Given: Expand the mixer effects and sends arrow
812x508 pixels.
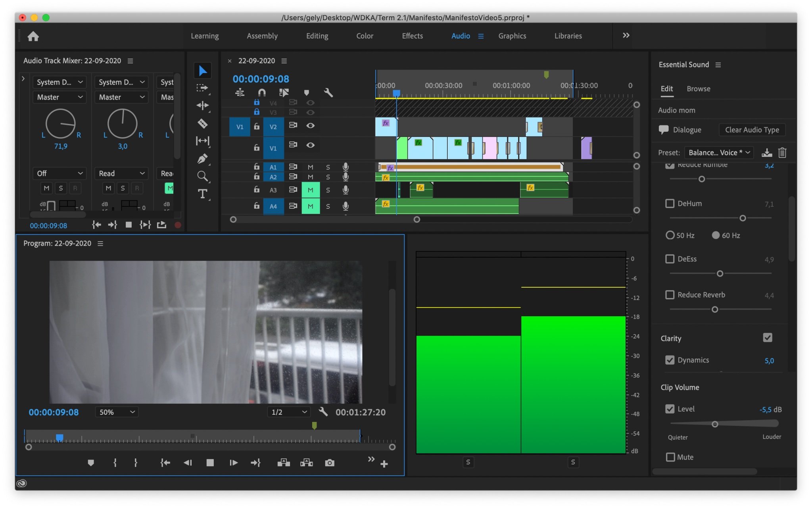Looking at the screenshot, I should [x=23, y=79].
